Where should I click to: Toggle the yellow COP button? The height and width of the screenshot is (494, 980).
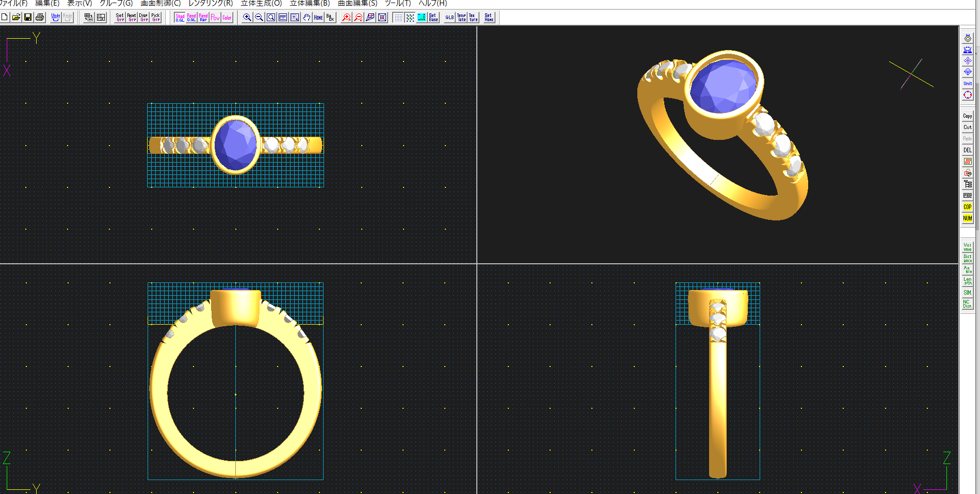tap(968, 207)
